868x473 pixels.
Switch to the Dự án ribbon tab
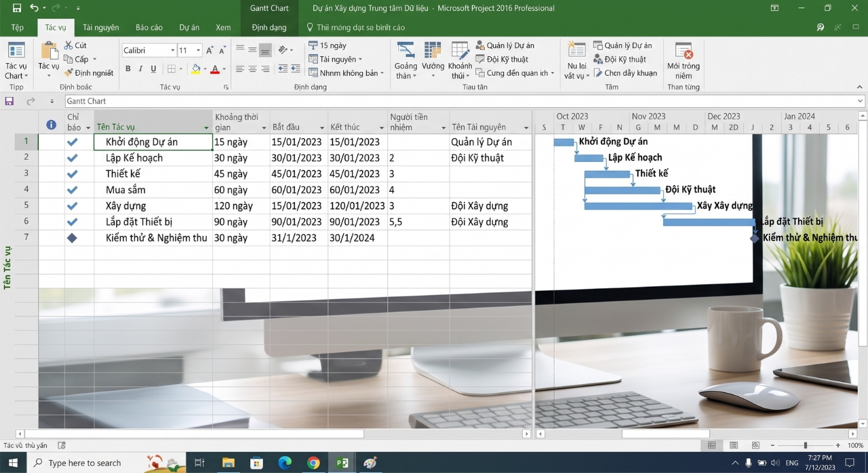coord(189,28)
